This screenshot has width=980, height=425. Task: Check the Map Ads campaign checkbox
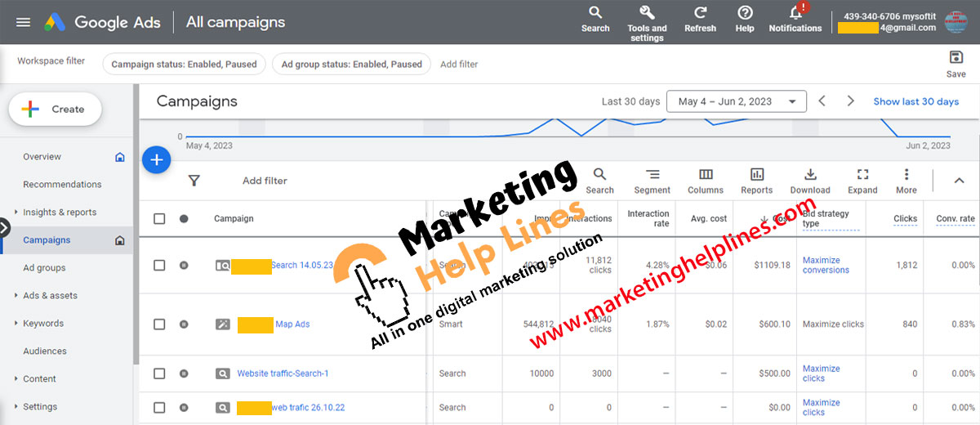point(159,324)
